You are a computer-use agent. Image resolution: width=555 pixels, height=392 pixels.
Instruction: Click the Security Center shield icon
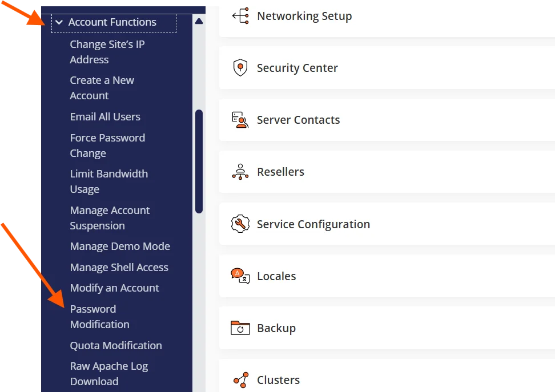(x=240, y=68)
